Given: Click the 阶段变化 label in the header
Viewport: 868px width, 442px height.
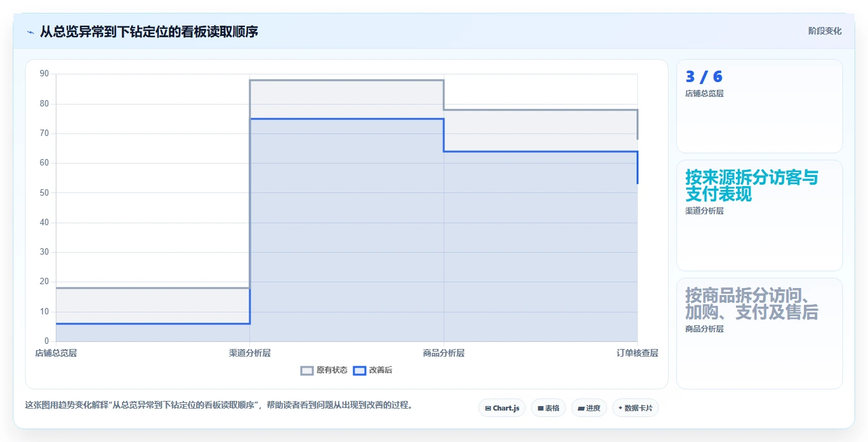Looking at the screenshot, I should (824, 31).
